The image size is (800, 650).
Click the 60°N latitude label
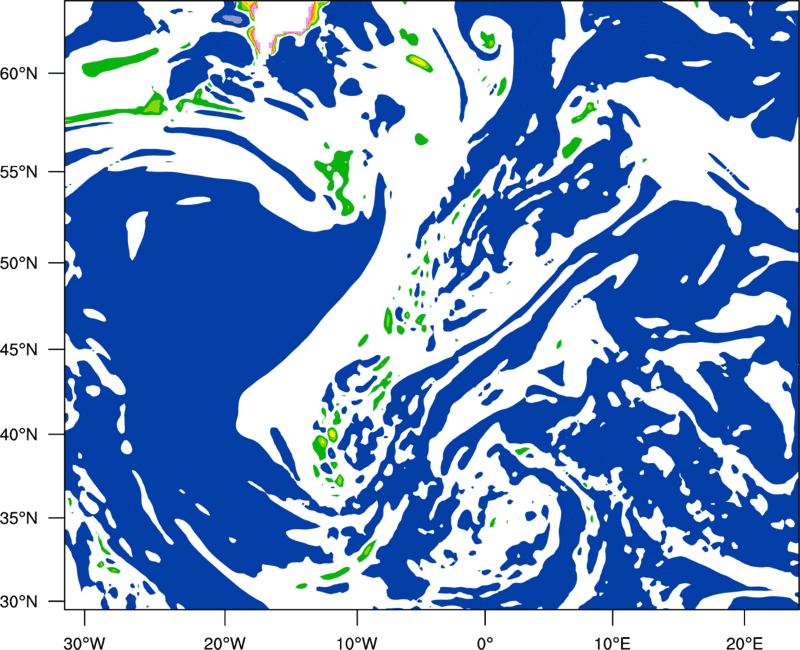pos(19,74)
